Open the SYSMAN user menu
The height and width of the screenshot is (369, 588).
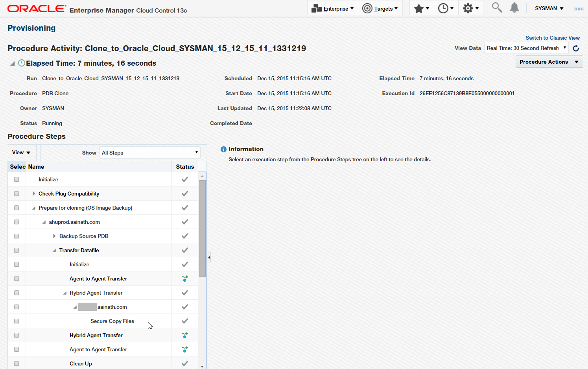coord(549,8)
